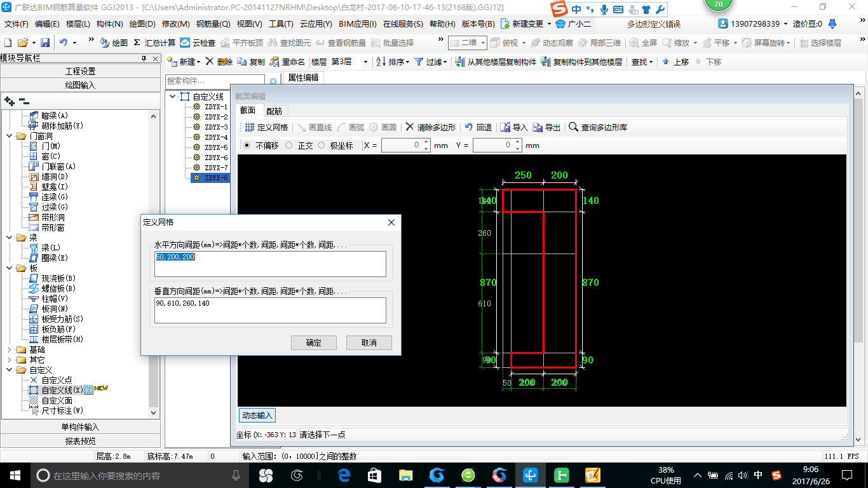Click expand-all plus icon in navigation panel

point(9,101)
